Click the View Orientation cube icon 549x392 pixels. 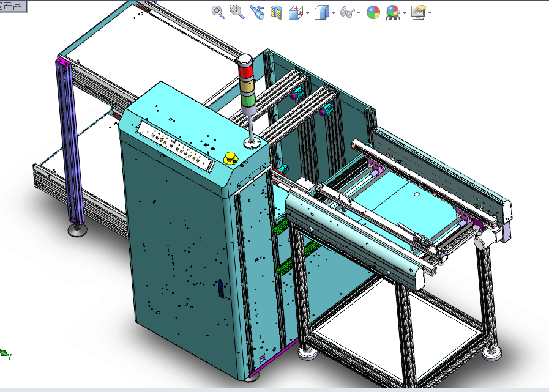[x=296, y=12]
